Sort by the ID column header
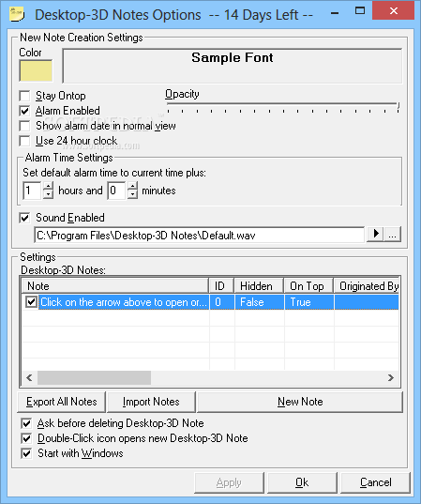The height and width of the screenshot is (504, 421). [x=221, y=285]
